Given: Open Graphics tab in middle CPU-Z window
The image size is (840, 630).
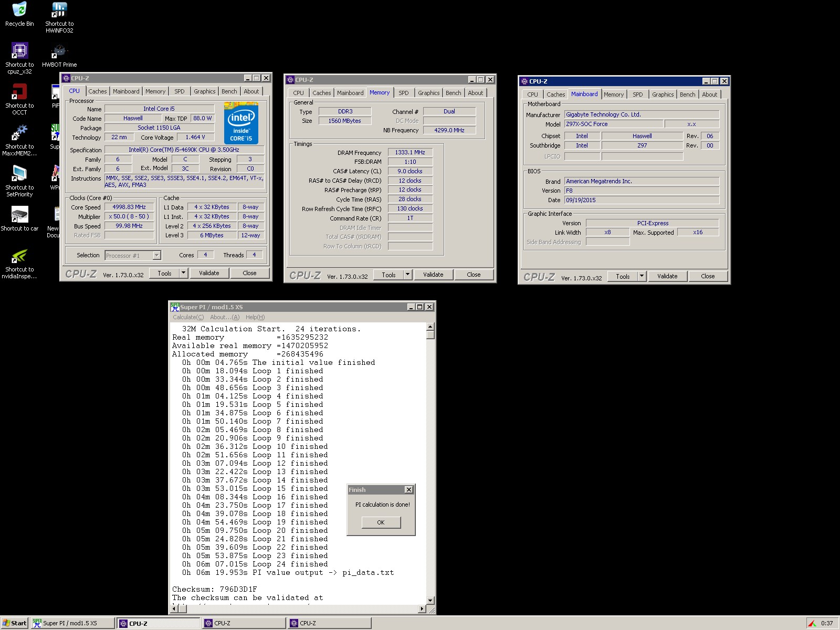Looking at the screenshot, I should [x=428, y=93].
